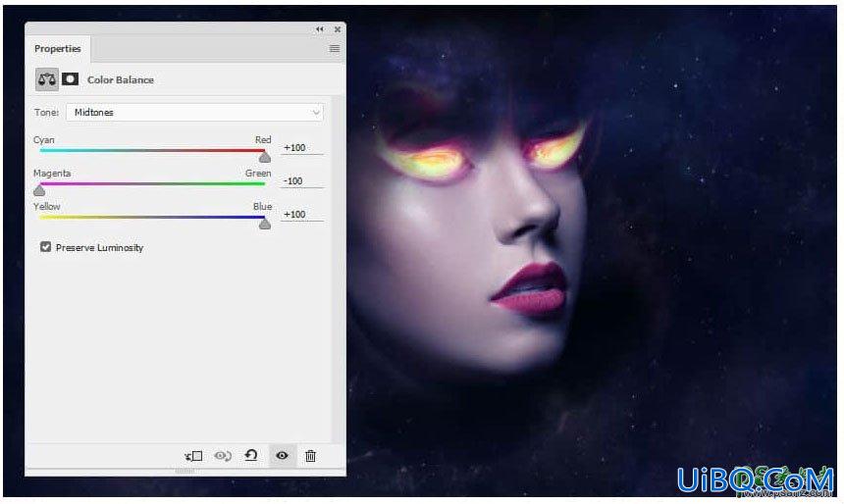Click the Cyan/Red value field +100
The height and width of the screenshot is (504, 844).
(302, 147)
